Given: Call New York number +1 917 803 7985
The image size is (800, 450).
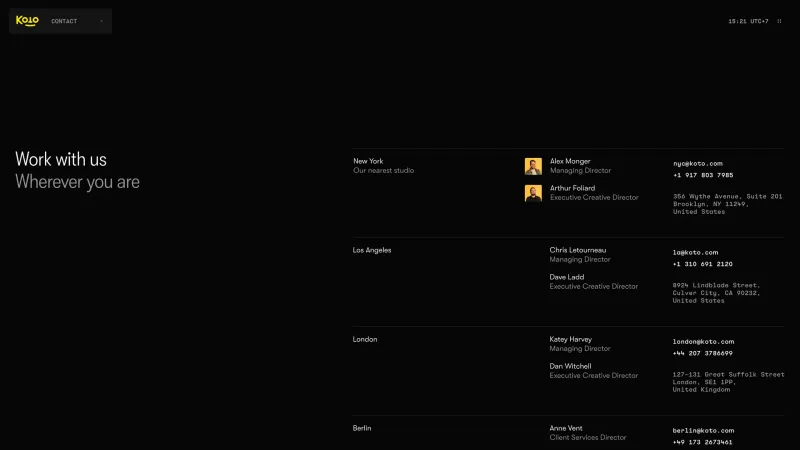Looking at the screenshot, I should click(703, 175).
